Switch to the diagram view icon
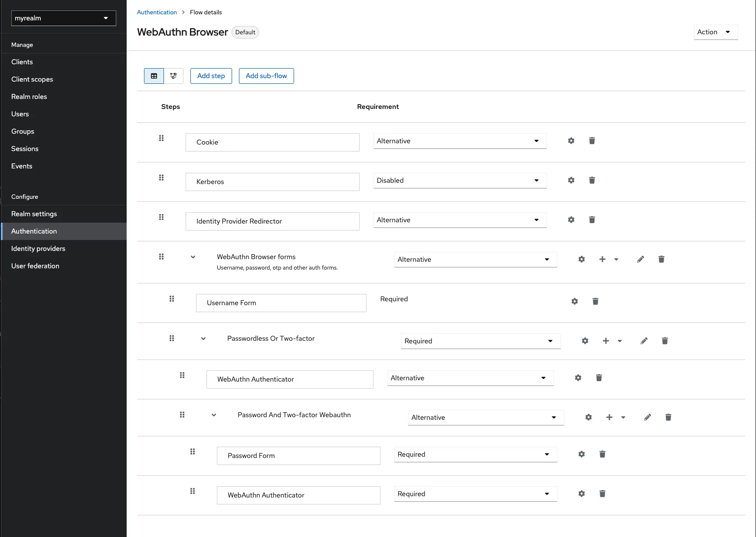 (x=173, y=76)
